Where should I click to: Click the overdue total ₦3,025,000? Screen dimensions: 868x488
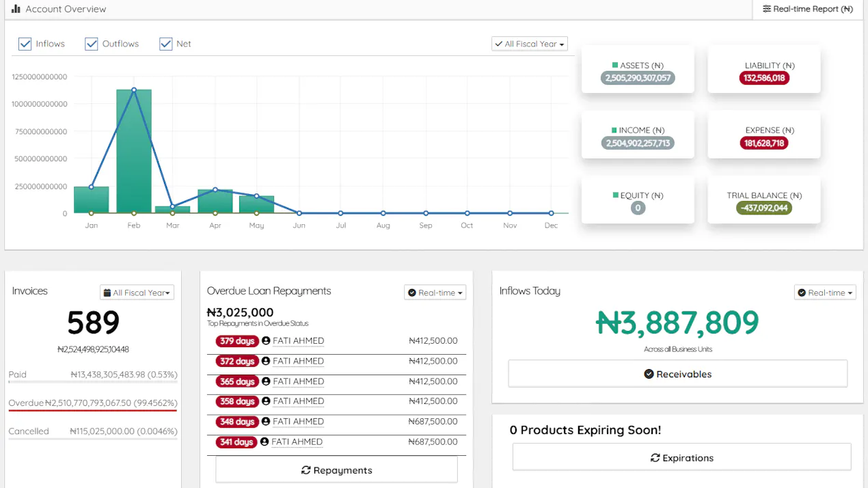(x=240, y=312)
